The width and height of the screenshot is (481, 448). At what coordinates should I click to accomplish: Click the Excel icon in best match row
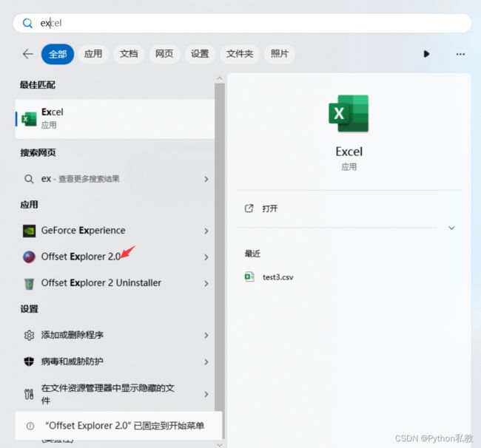(x=29, y=119)
